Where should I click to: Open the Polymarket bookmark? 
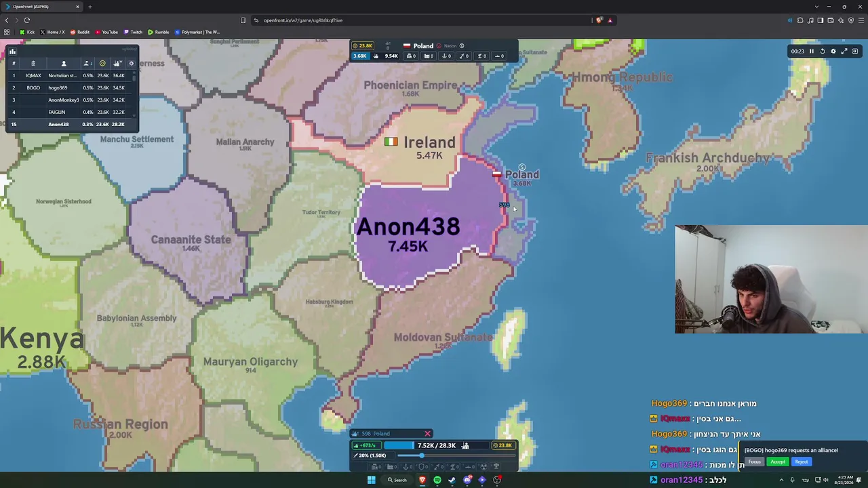pyautogui.click(x=197, y=32)
